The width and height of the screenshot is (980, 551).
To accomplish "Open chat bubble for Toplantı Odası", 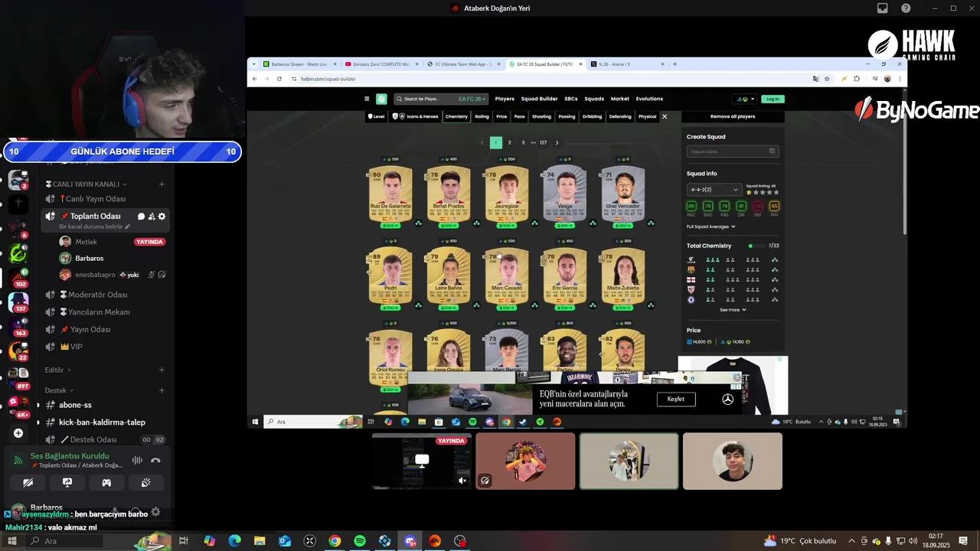I will pos(141,217).
